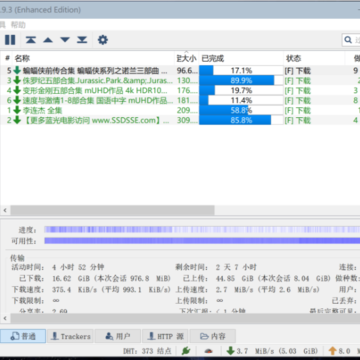Viewport: 360px width, 360px height.
Task: Sort by the 已完成 column header
Action: pos(241,59)
